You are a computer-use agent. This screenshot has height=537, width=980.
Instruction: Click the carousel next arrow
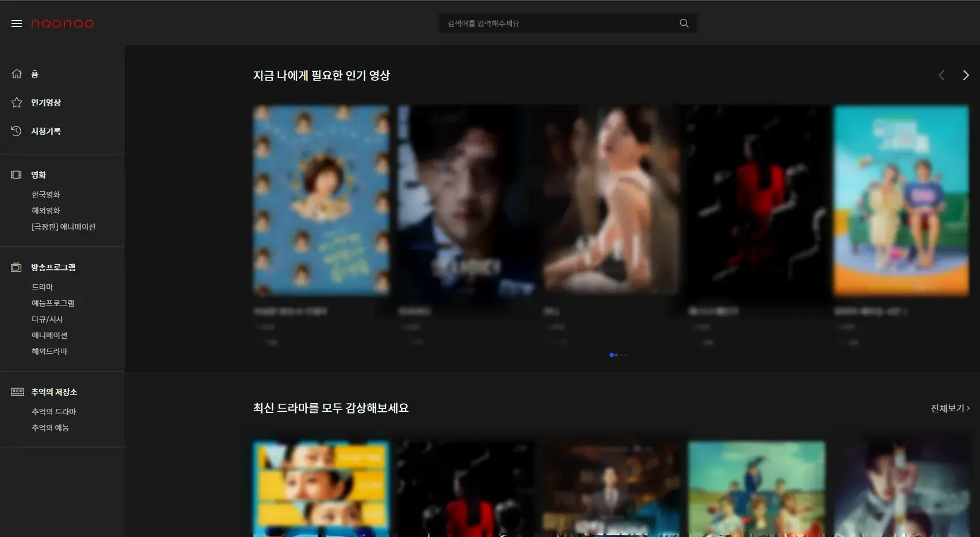(966, 75)
